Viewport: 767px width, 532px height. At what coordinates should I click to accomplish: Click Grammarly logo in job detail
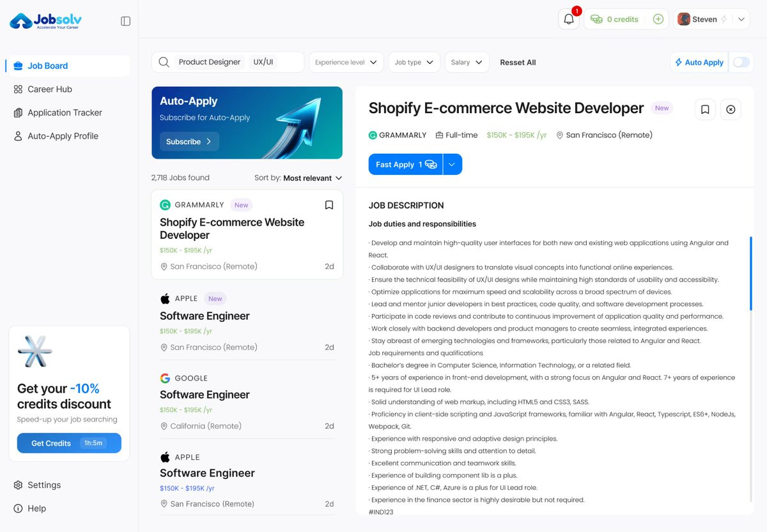373,135
